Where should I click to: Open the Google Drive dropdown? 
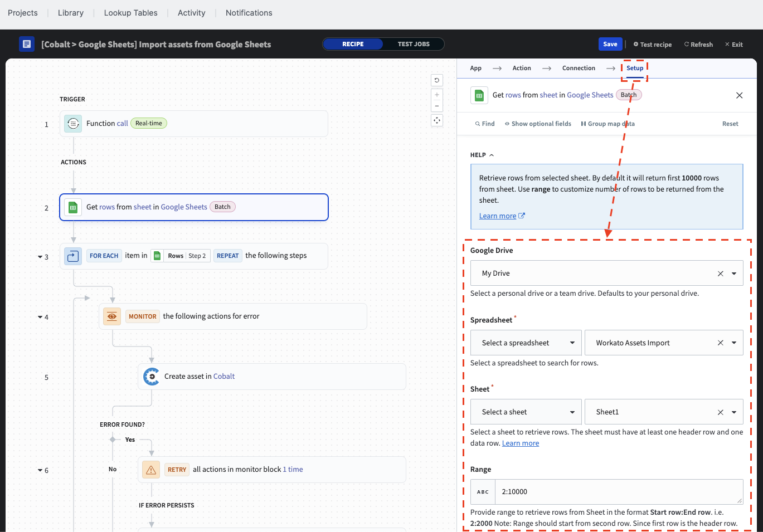point(734,274)
